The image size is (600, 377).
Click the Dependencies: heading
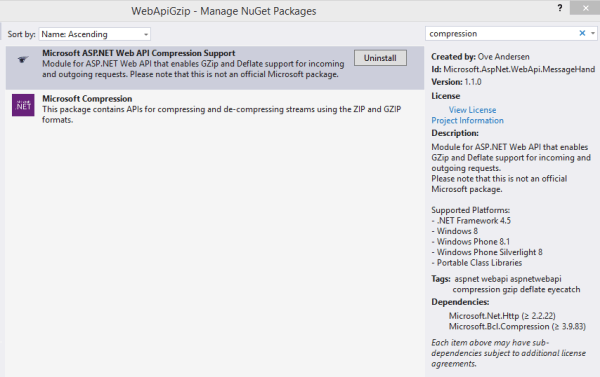click(x=460, y=302)
